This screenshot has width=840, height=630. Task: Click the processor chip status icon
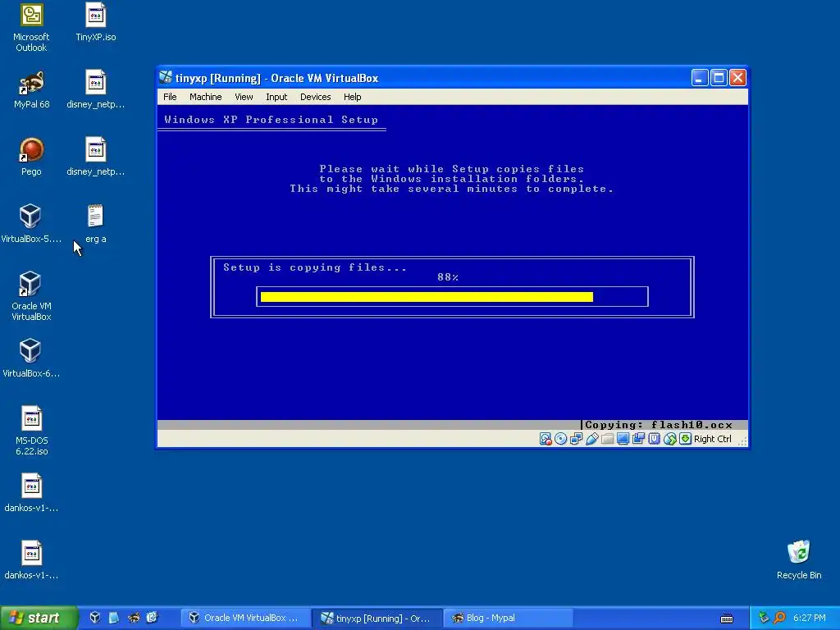(x=654, y=439)
